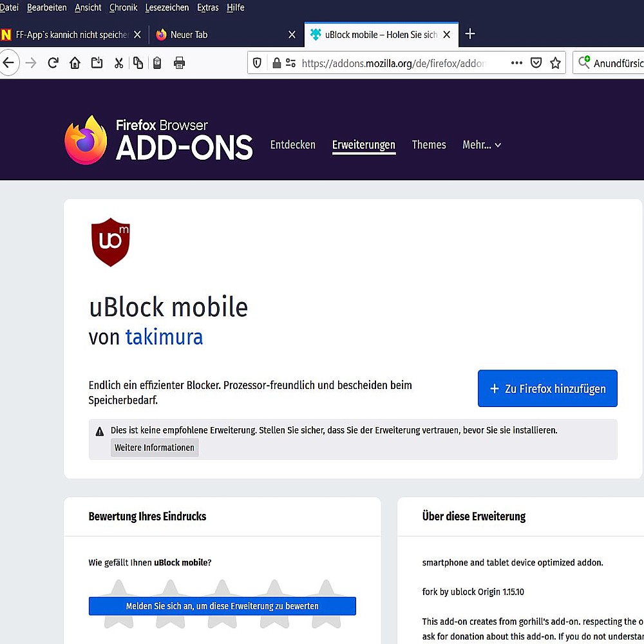Click the 'Bewertung Ihres Eindrucks' heading

(147, 516)
